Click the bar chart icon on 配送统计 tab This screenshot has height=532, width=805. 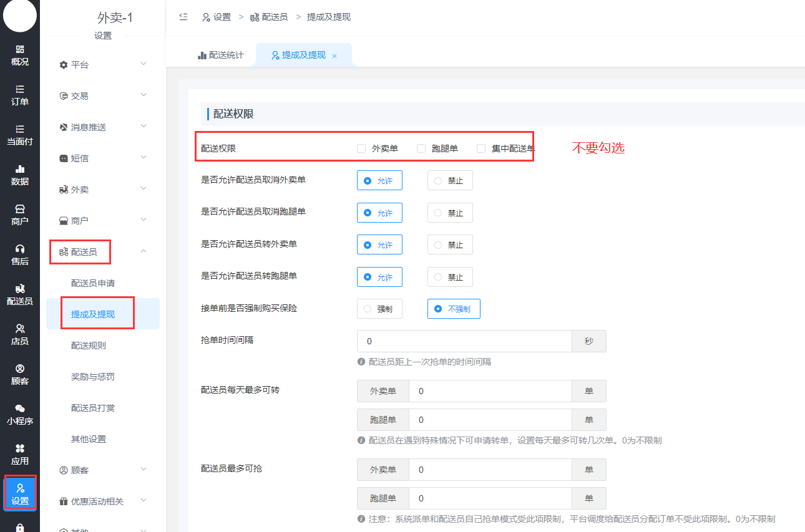[x=202, y=55]
